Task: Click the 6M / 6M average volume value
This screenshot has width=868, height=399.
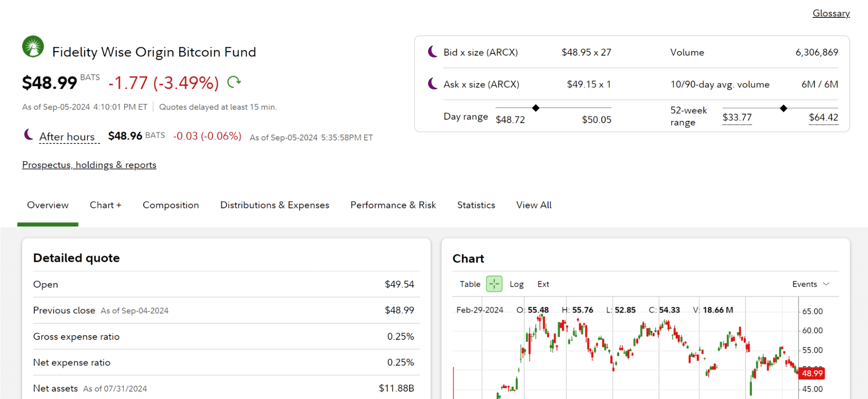Action: coord(820,84)
